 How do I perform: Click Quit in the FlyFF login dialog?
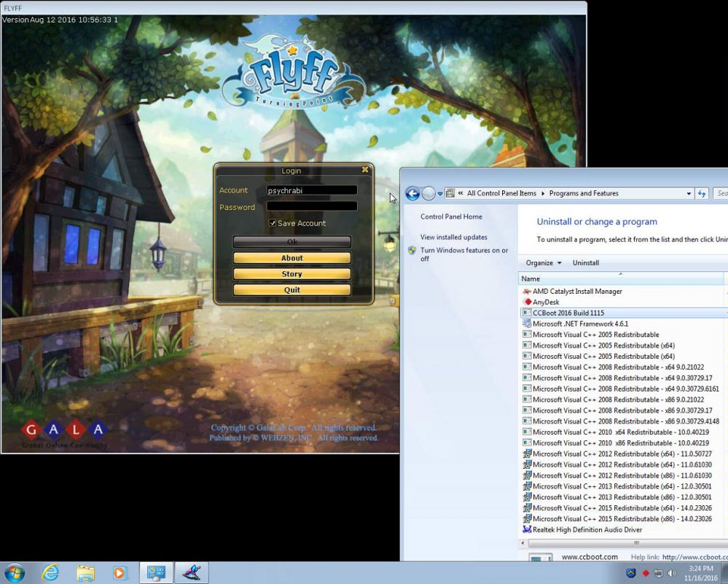pos(292,290)
